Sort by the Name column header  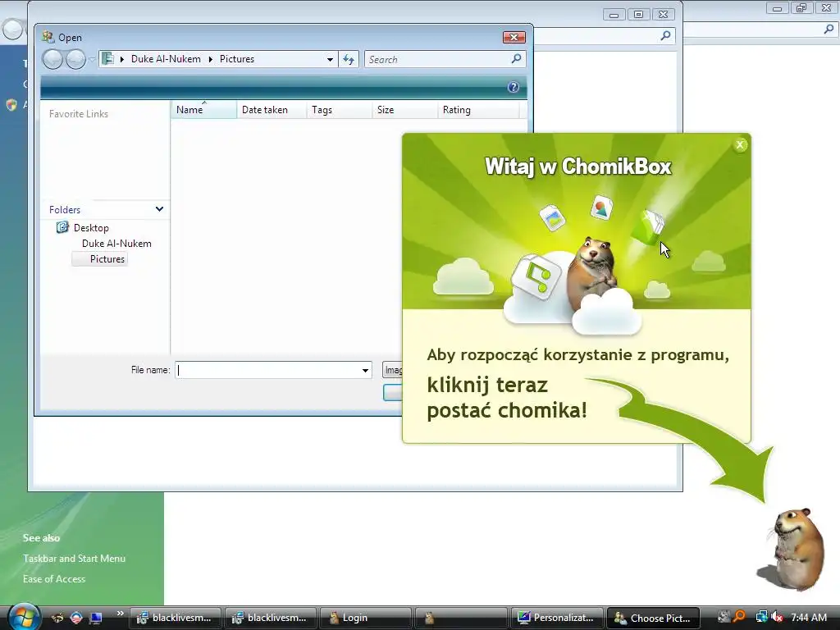click(x=203, y=110)
